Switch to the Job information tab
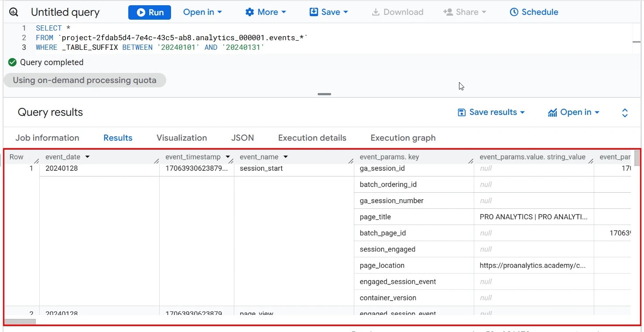 48,138
